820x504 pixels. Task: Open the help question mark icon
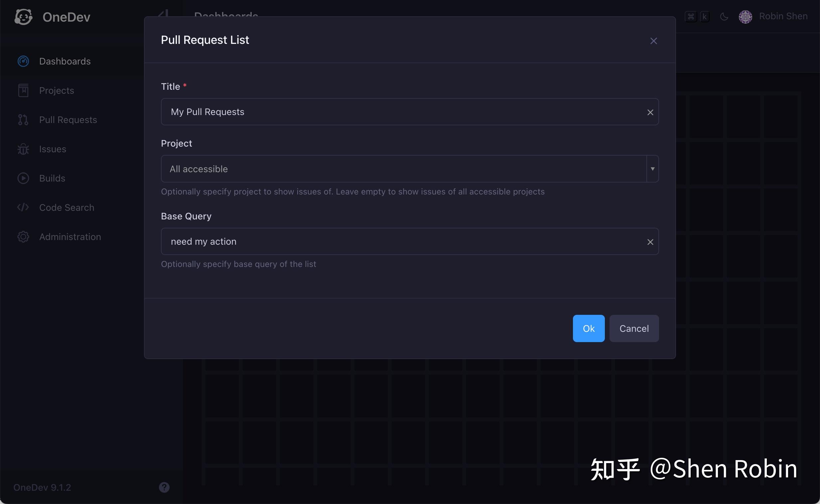point(164,487)
